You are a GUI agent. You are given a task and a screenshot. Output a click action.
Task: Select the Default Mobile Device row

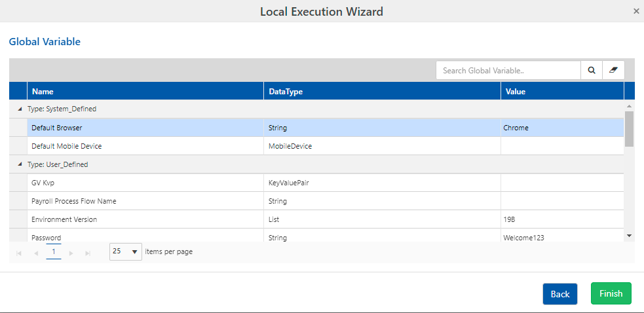click(316, 146)
